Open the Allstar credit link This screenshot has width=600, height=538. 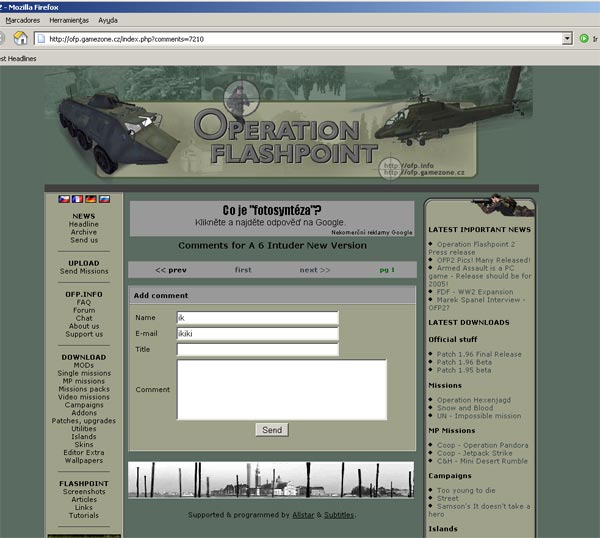click(303, 515)
